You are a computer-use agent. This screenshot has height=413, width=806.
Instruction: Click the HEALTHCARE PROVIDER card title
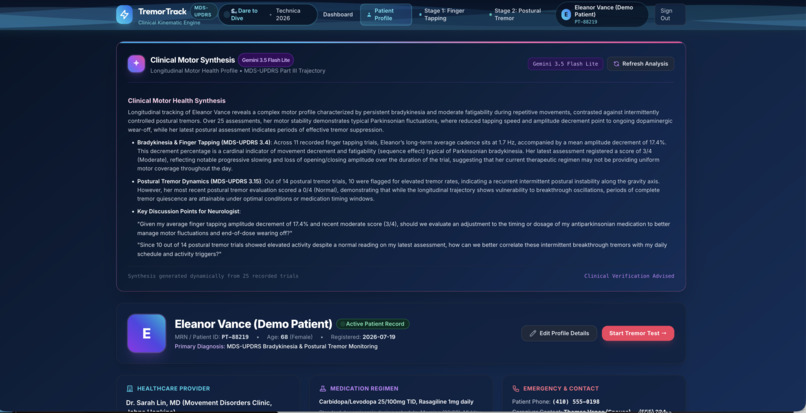(173, 389)
